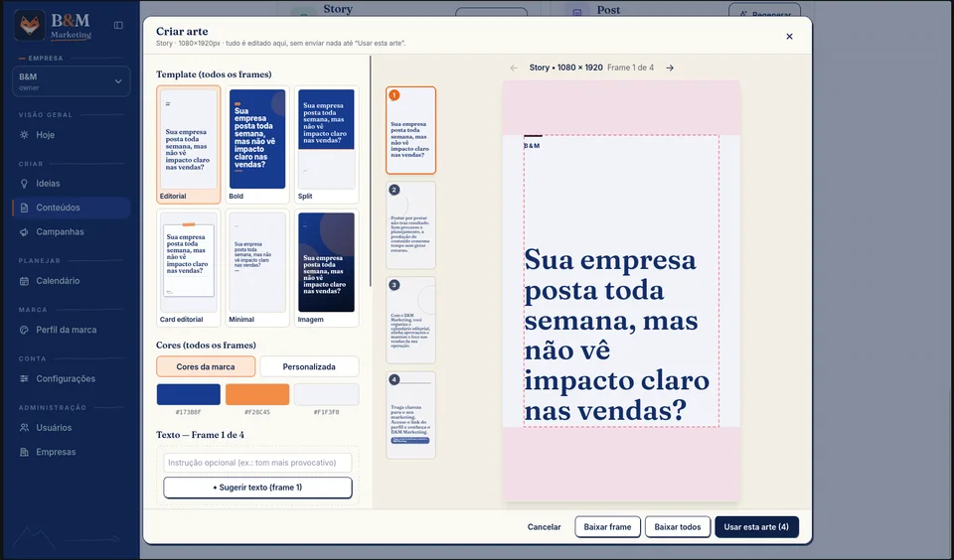954x560 pixels.
Task: Click Usar esta arte (4) button
Action: (x=756, y=527)
